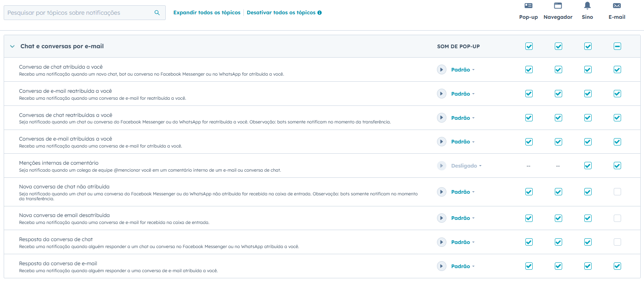Viewport: 644px width, 282px height.
Task: Click the E-mail envelope column icon
Action: pos(617,6)
